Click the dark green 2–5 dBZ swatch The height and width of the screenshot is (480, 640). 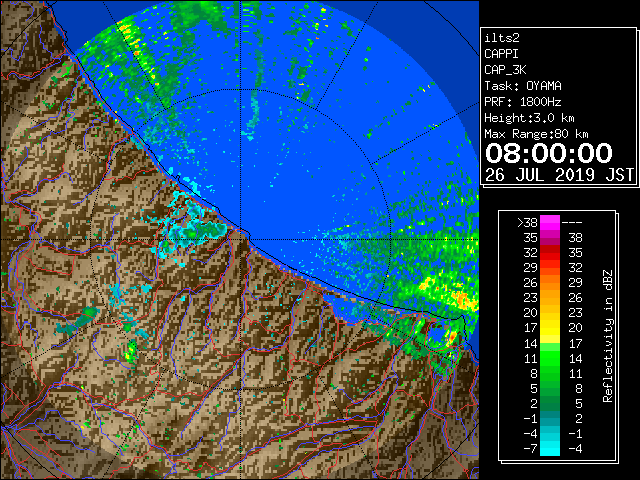click(550, 403)
